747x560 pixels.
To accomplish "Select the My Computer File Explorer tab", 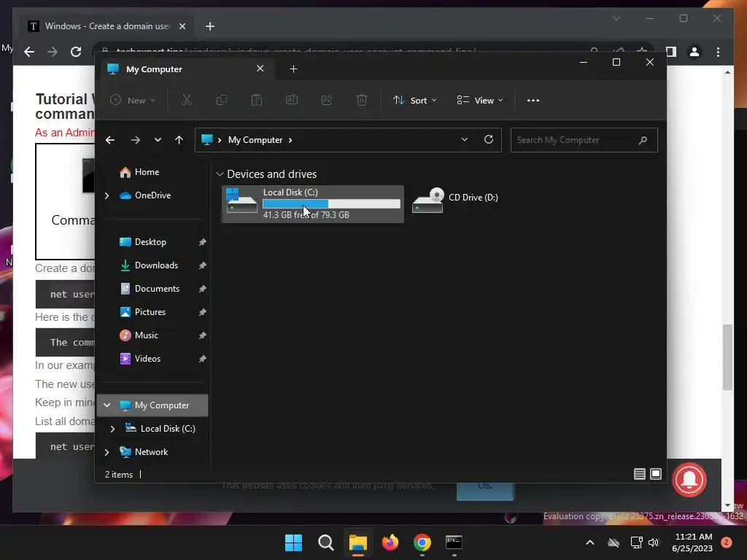I will pyautogui.click(x=186, y=69).
